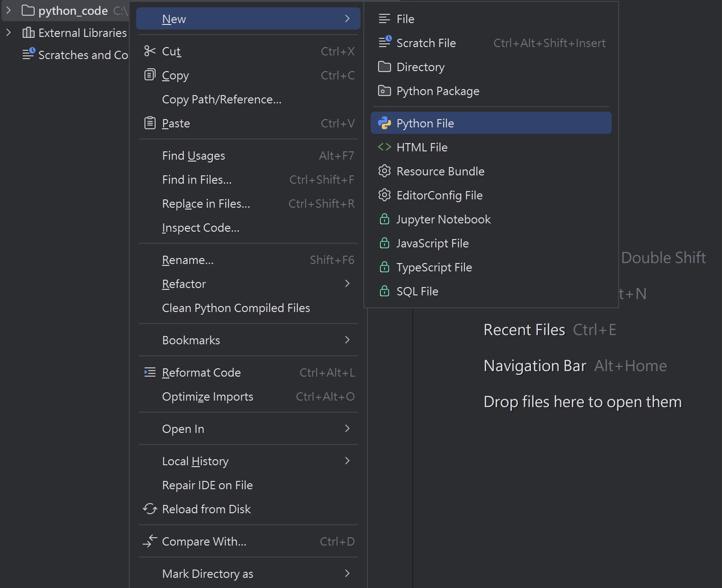Expand the External Libraries node
The image size is (722, 588).
tap(8, 32)
